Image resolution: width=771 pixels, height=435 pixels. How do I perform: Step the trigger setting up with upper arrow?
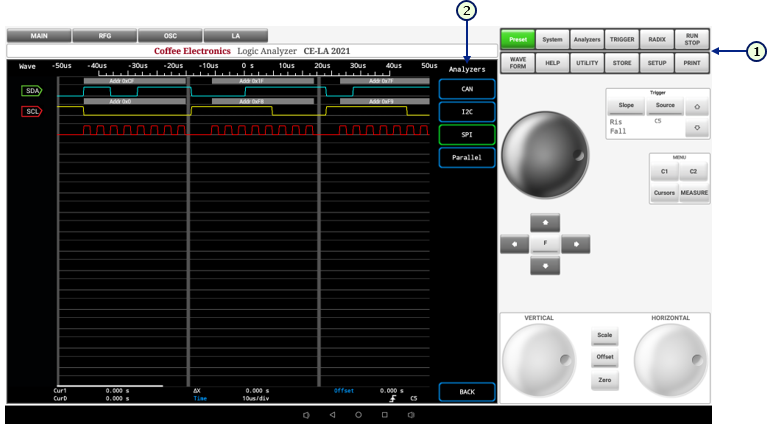[696, 105]
